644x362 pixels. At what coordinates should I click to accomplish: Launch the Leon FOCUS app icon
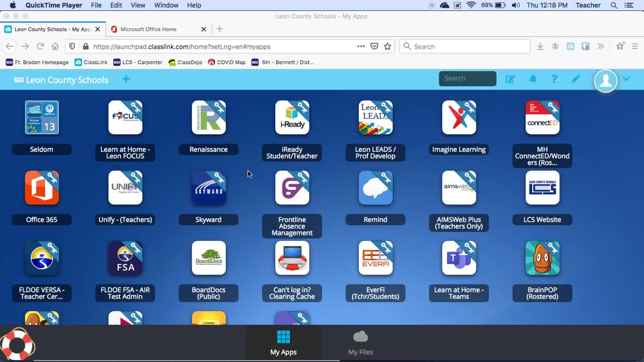[x=125, y=118]
